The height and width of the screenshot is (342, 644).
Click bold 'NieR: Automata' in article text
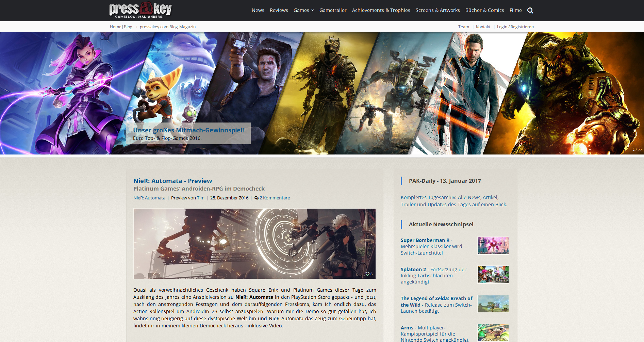tap(254, 297)
